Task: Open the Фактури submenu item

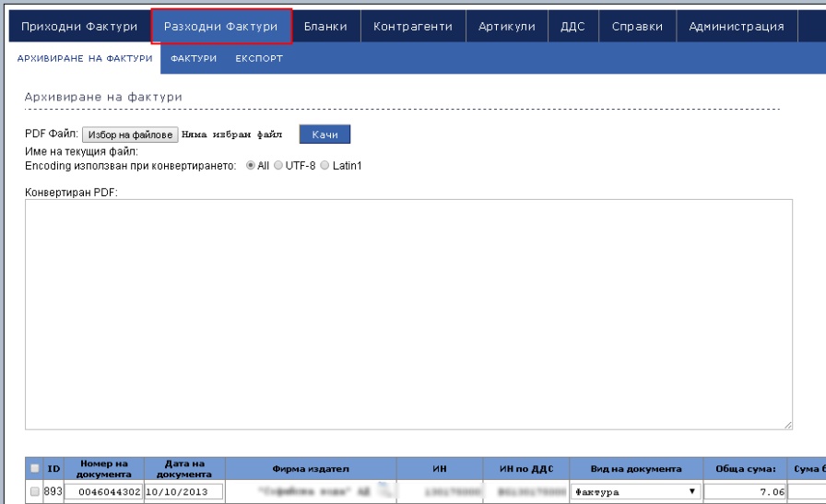Action: click(194, 58)
